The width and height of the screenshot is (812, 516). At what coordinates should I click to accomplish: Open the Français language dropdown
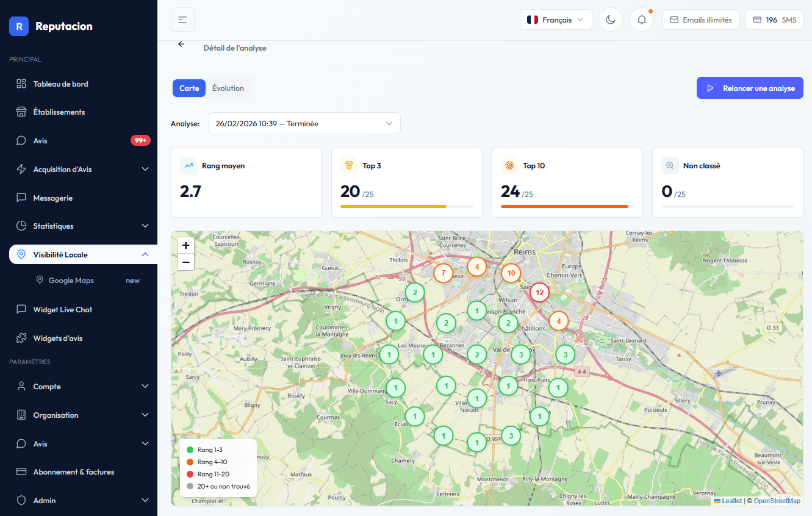click(x=555, y=20)
